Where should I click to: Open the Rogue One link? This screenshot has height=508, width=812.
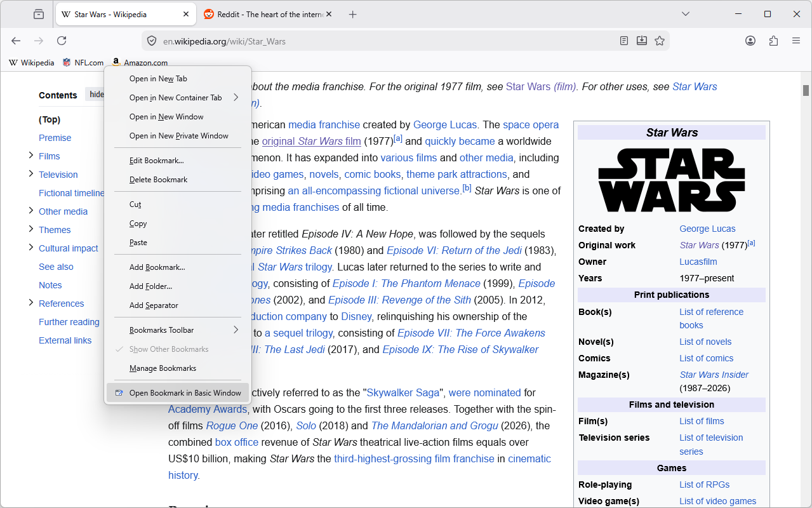coord(232,425)
